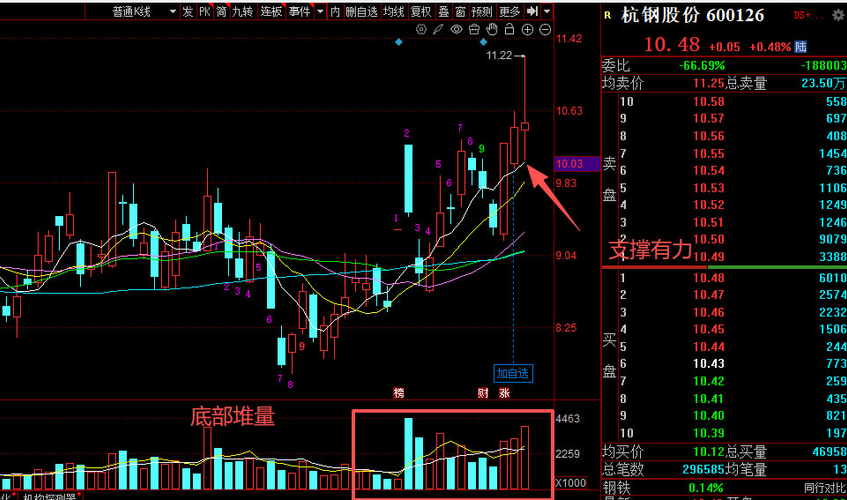
Task: Click the 委比 value -66.69%
Action: coord(702,66)
